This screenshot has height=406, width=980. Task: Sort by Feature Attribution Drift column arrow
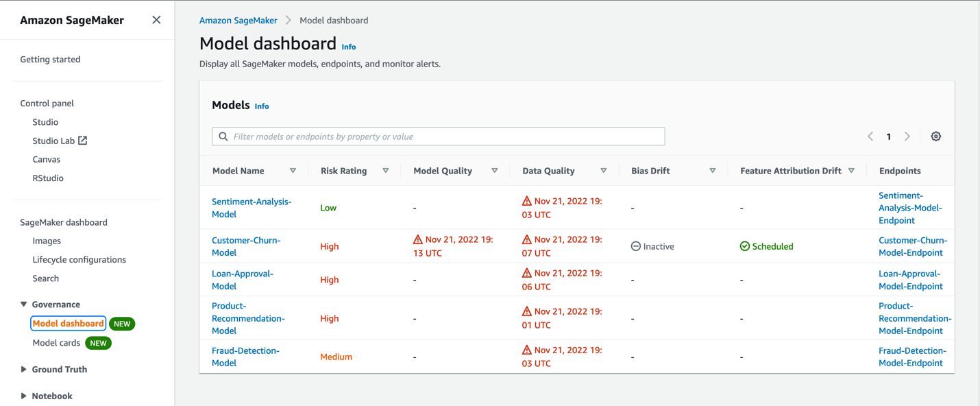(x=852, y=171)
